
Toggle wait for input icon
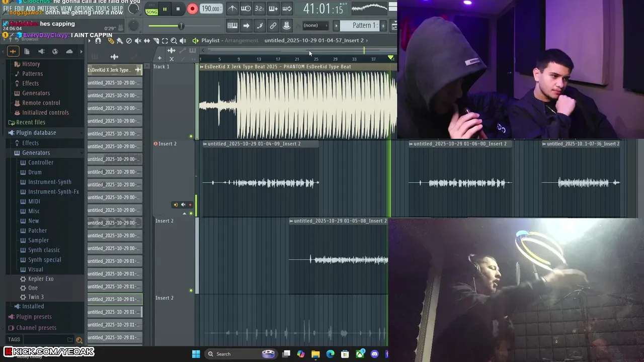point(246,9)
